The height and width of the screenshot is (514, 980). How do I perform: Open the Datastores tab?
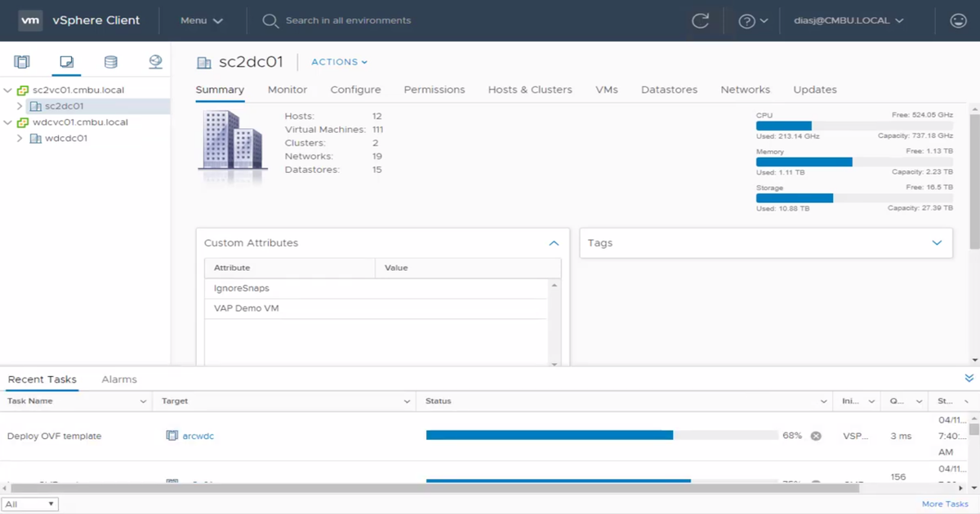669,90
